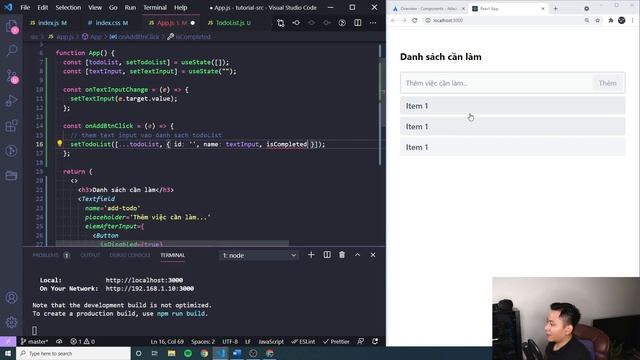
Task: Maximize the panel with chevron up
Action: (358, 255)
